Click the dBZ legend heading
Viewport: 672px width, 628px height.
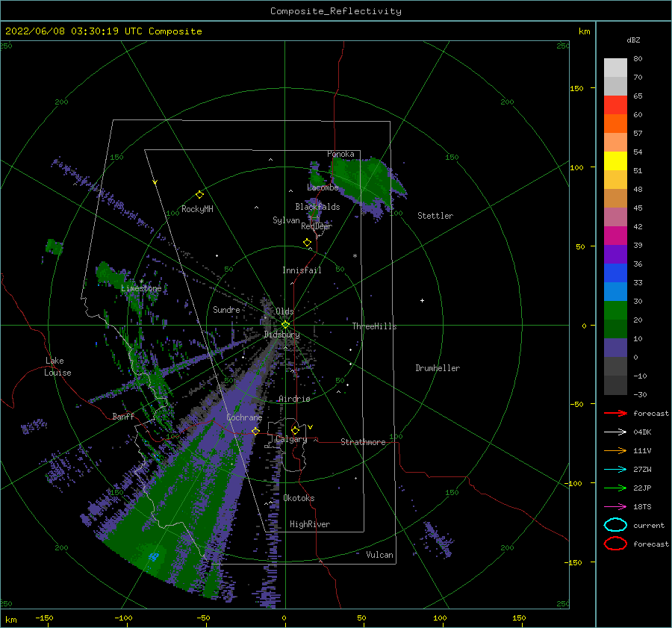pyautogui.click(x=633, y=40)
